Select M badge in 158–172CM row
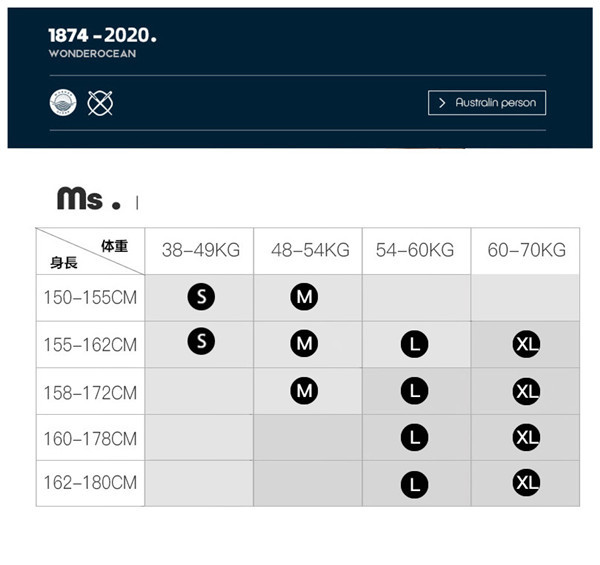This screenshot has height=565, width=600. click(304, 391)
